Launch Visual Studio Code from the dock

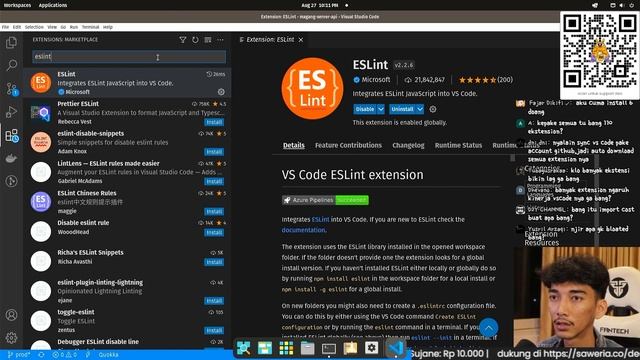pos(395,348)
